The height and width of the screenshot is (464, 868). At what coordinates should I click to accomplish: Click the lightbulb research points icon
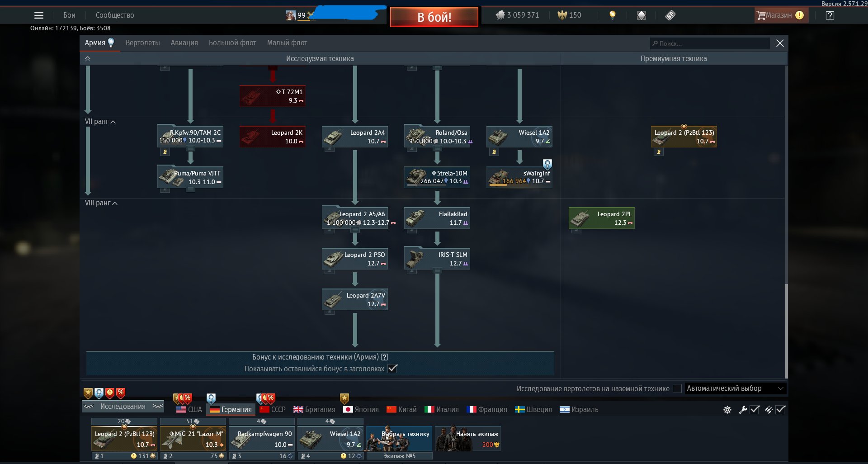pos(613,15)
